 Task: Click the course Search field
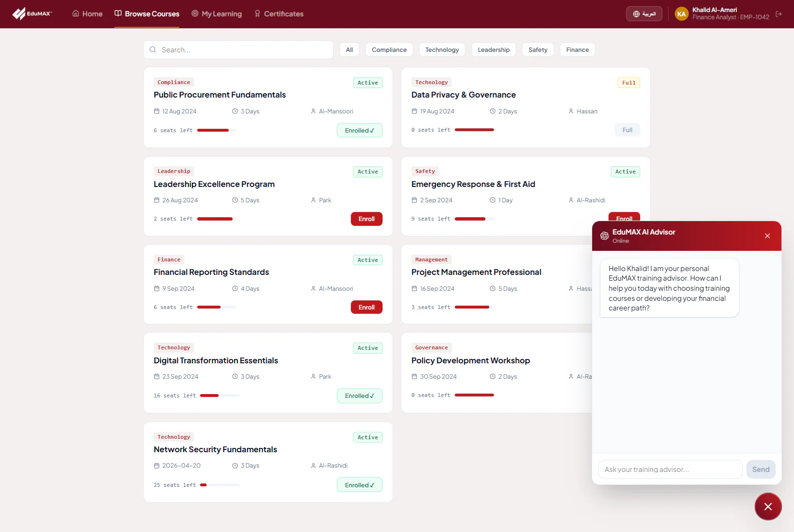click(x=238, y=49)
